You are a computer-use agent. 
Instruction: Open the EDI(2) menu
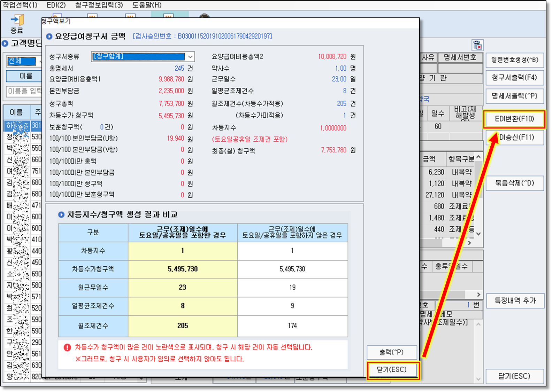tap(56, 5)
